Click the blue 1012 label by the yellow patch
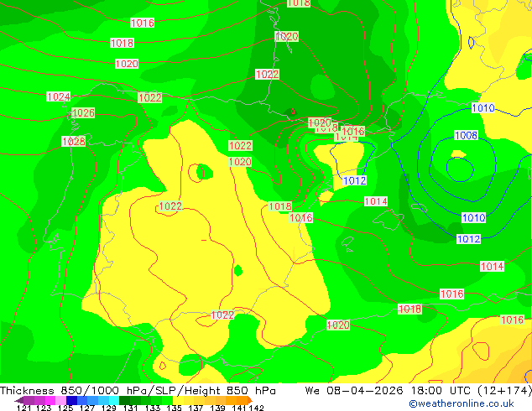532x411 pixels. (355, 180)
